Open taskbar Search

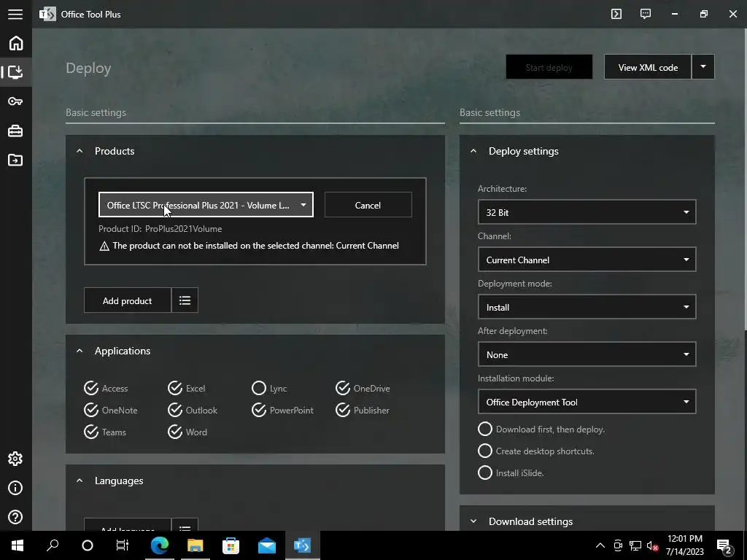coord(53,545)
